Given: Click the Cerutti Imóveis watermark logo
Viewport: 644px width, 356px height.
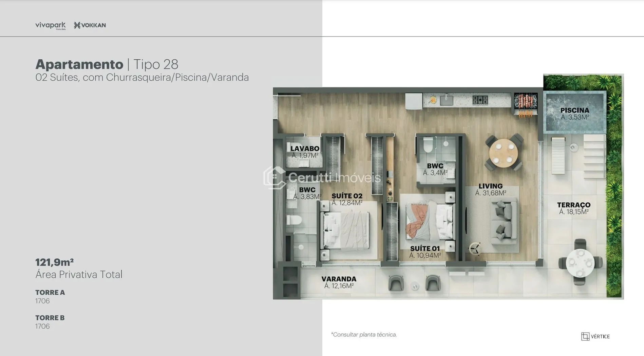Looking at the screenshot, I should (322, 177).
